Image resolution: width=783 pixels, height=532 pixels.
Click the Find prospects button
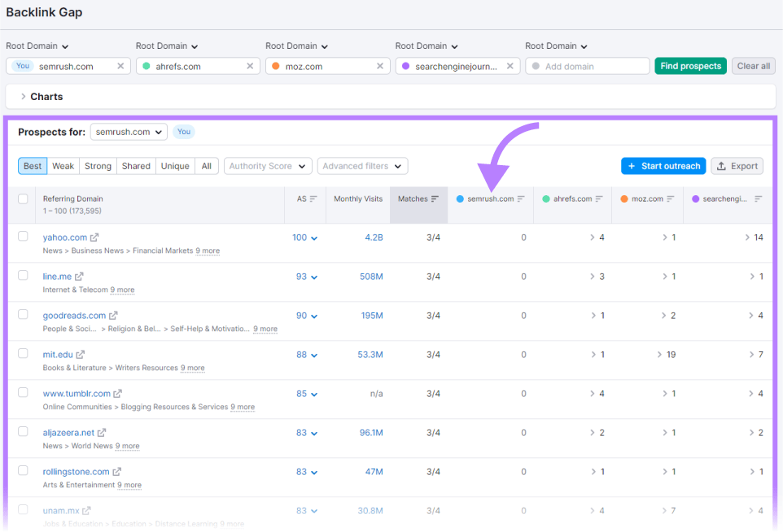coord(690,65)
